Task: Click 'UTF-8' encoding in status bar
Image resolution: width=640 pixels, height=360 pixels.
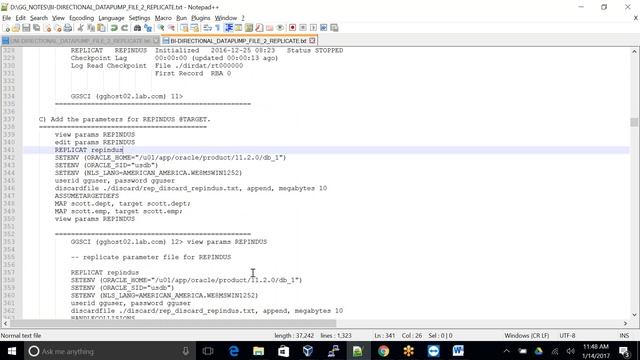Action: pos(567,336)
